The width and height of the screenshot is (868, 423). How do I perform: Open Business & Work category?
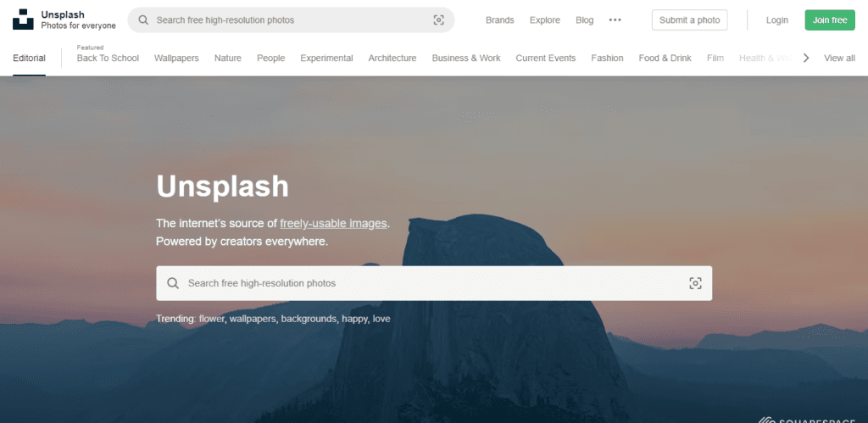click(x=466, y=58)
